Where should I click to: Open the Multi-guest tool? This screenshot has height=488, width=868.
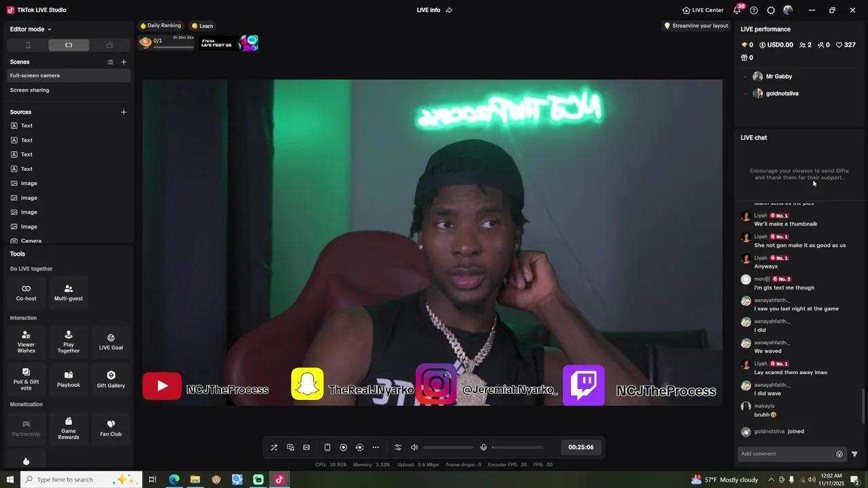tap(68, 292)
